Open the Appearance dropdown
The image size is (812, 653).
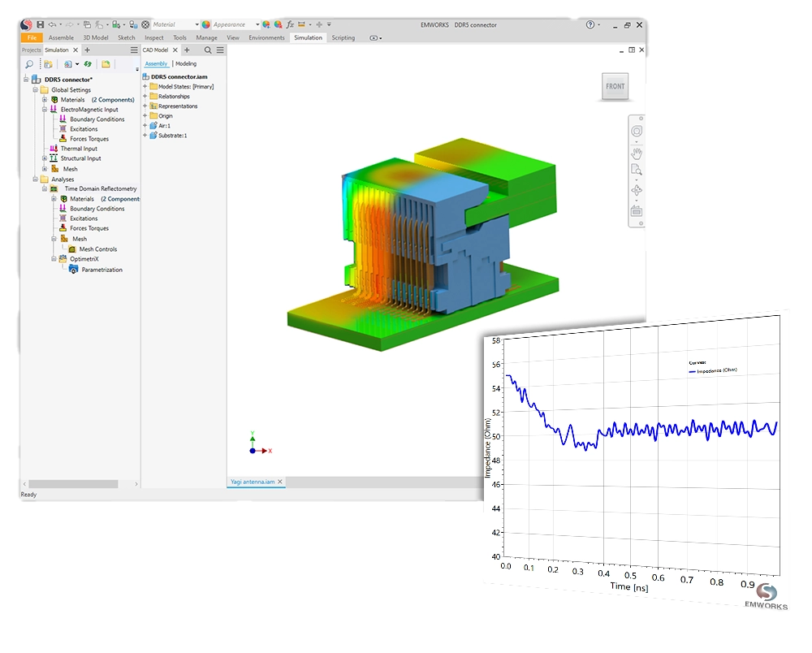[257, 25]
